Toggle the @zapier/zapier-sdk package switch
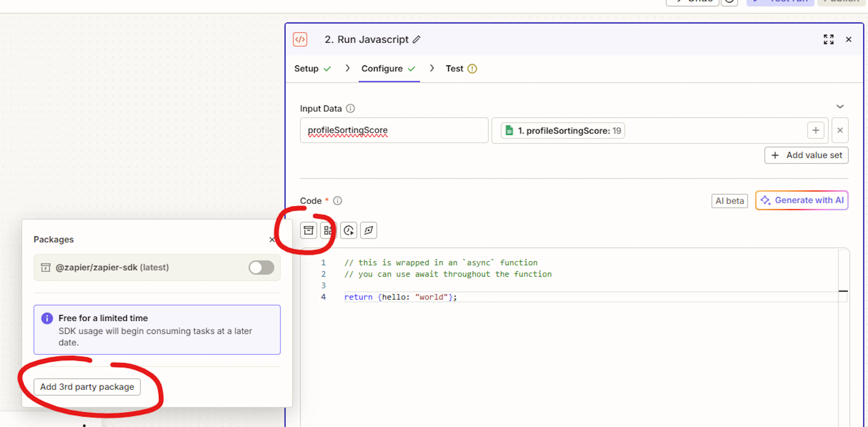This screenshot has width=868, height=427. click(x=261, y=267)
